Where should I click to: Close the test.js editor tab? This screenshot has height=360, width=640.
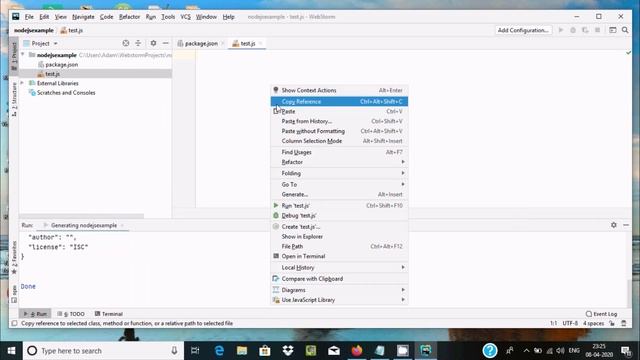tap(260, 43)
